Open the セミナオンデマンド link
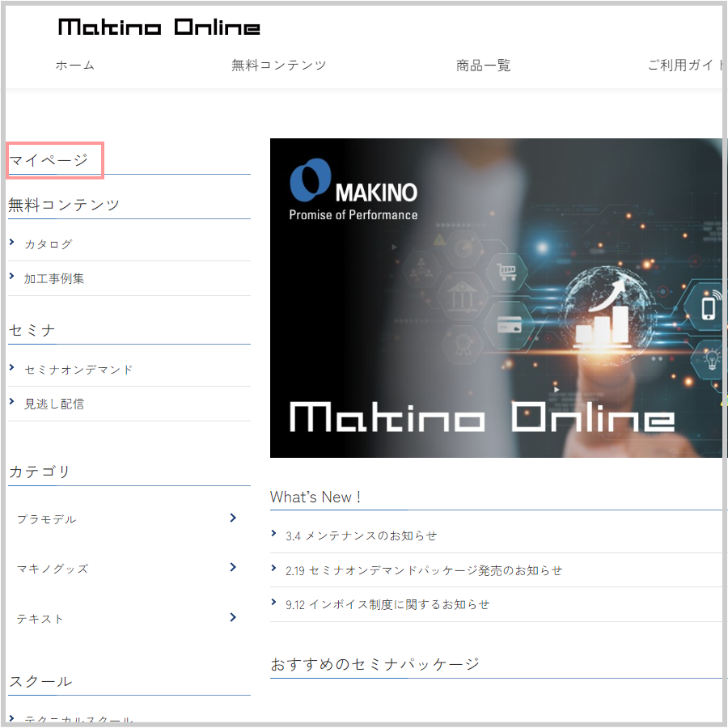The image size is (728, 728). coord(78,370)
